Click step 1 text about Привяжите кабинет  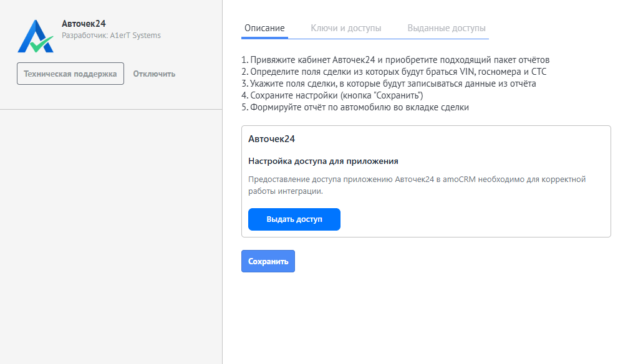395,60
